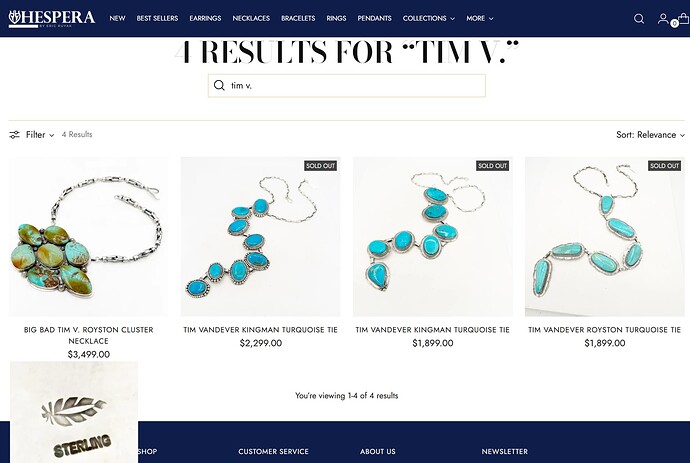
Task: Open Big Bad Tim V. Royston Cluster Necklace link
Action: pyautogui.click(x=88, y=335)
